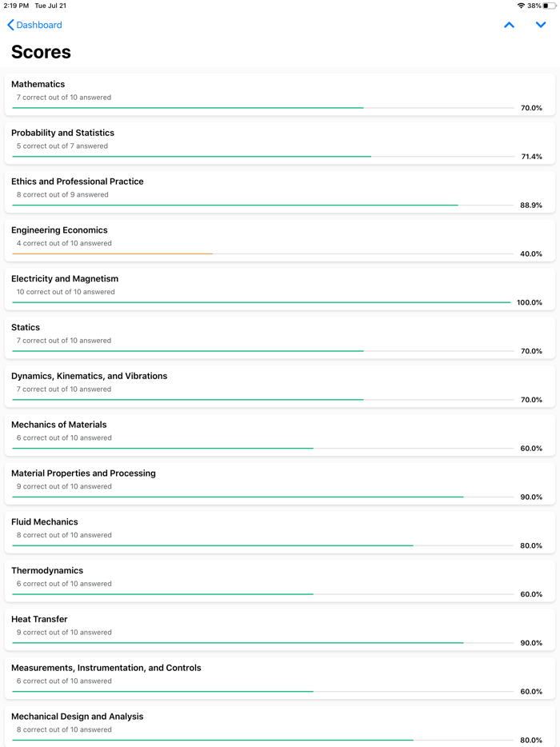560x747 pixels.
Task: Tap Dynamics, Kinematics, and Vibrations title
Action: 90,376
